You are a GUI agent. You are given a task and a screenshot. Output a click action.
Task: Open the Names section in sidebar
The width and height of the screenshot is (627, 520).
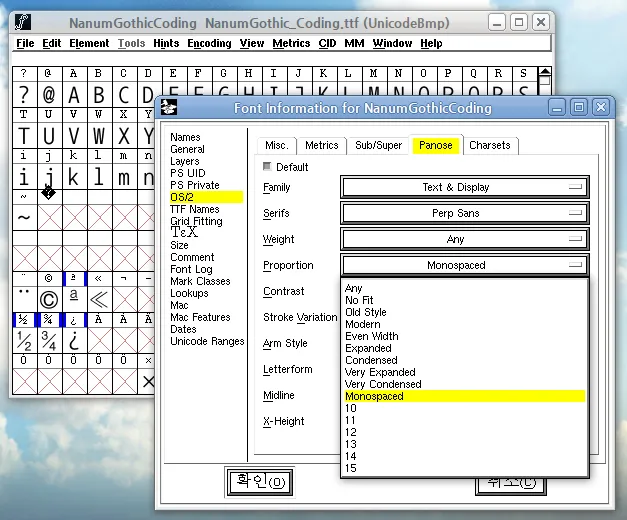pos(185,137)
